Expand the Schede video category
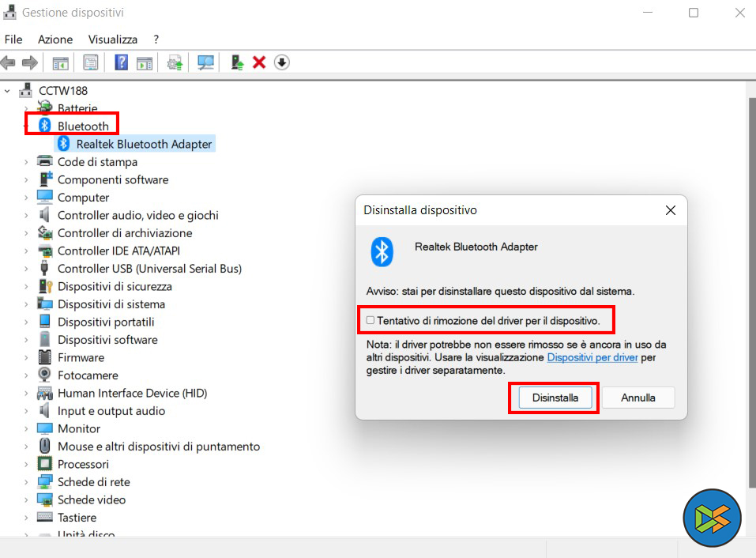This screenshot has height=558, width=756. coord(26,500)
